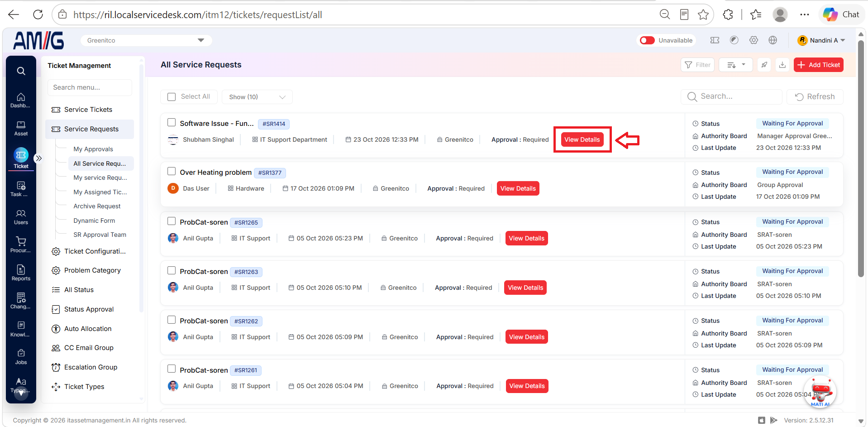Select Service Tickets in menu
868x427 pixels.
pos(88,110)
